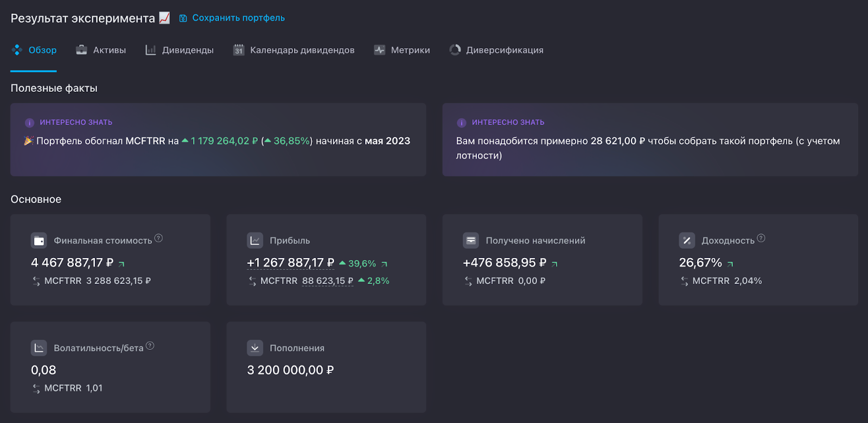Switch to the Дивиденды tab
The image size is (868, 423).
click(x=180, y=50)
